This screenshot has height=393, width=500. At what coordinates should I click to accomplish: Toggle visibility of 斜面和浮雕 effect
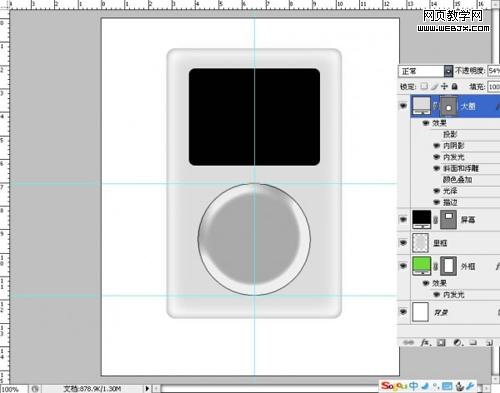pyautogui.click(x=437, y=168)
